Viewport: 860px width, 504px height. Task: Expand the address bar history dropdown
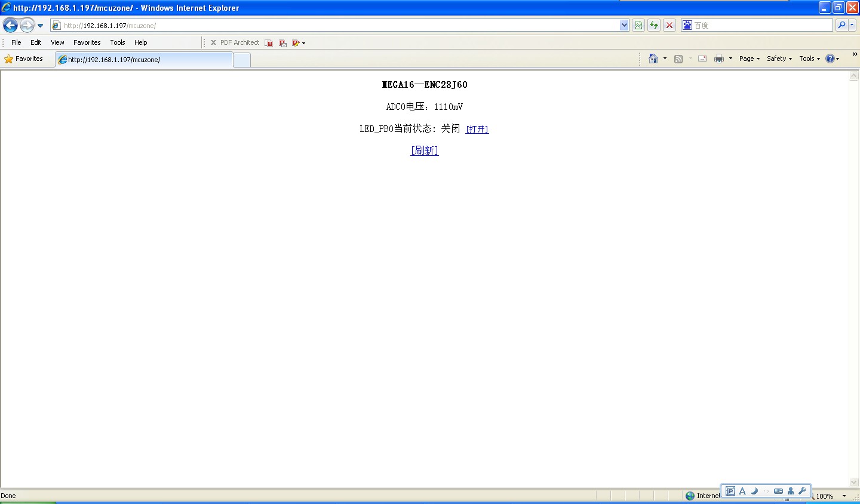tap(624, 25)
